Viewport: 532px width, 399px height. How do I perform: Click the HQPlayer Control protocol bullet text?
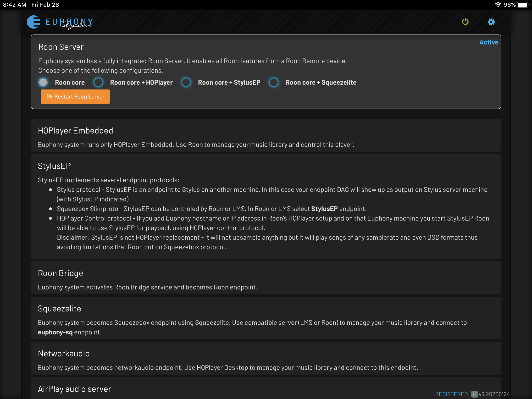pyautogui.click(x=273, y=233)
